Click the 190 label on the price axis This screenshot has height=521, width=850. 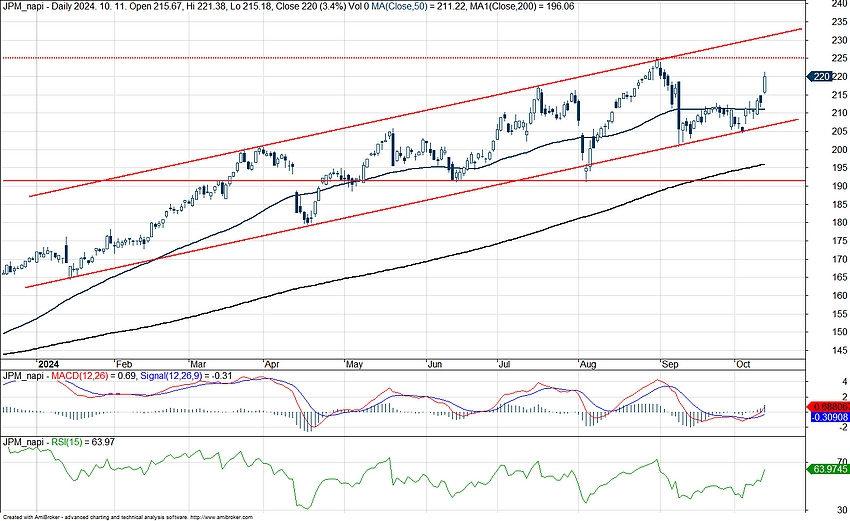point(840,186)
